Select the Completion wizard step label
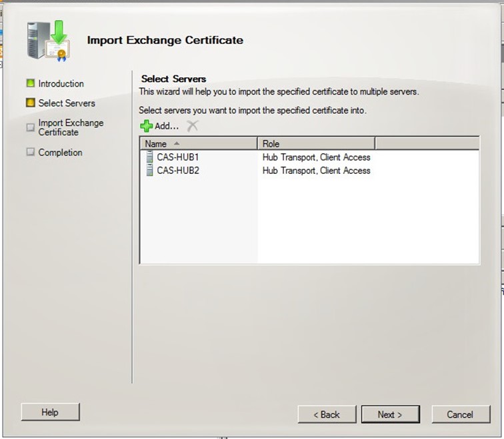504x439 pixels. 60,153
